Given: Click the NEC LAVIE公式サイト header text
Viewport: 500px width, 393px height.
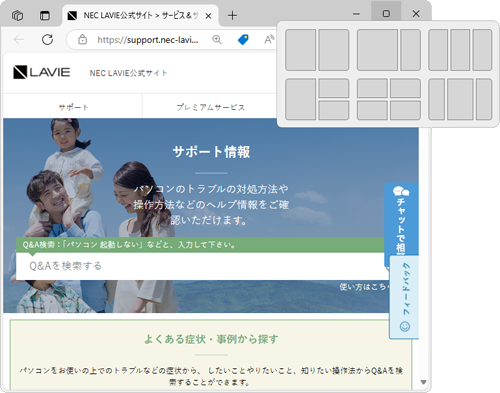Looking at the screenshot, I should (x=128, y=73).
